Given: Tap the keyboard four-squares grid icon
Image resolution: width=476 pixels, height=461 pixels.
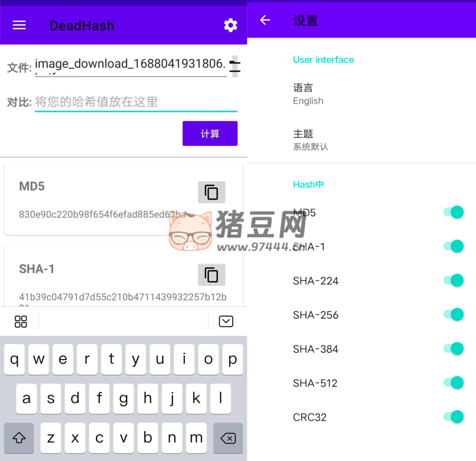Looking at the screenshot, I should pos(21,322).
